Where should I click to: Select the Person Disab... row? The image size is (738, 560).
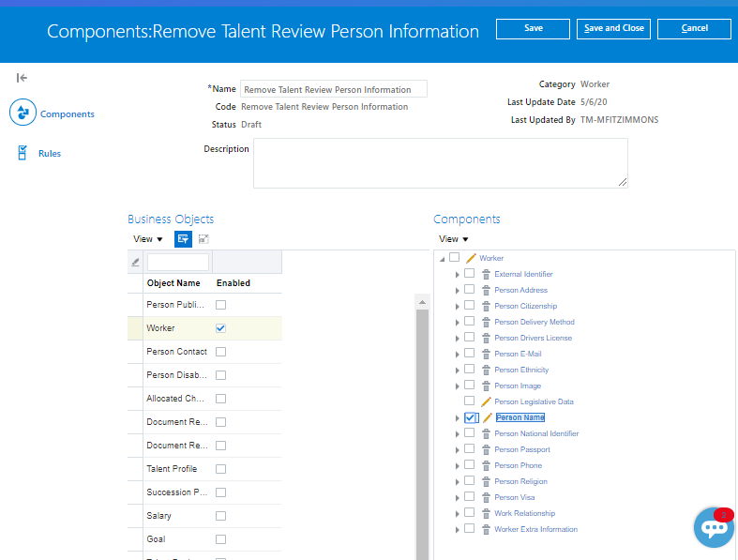[x=204, y=375]
